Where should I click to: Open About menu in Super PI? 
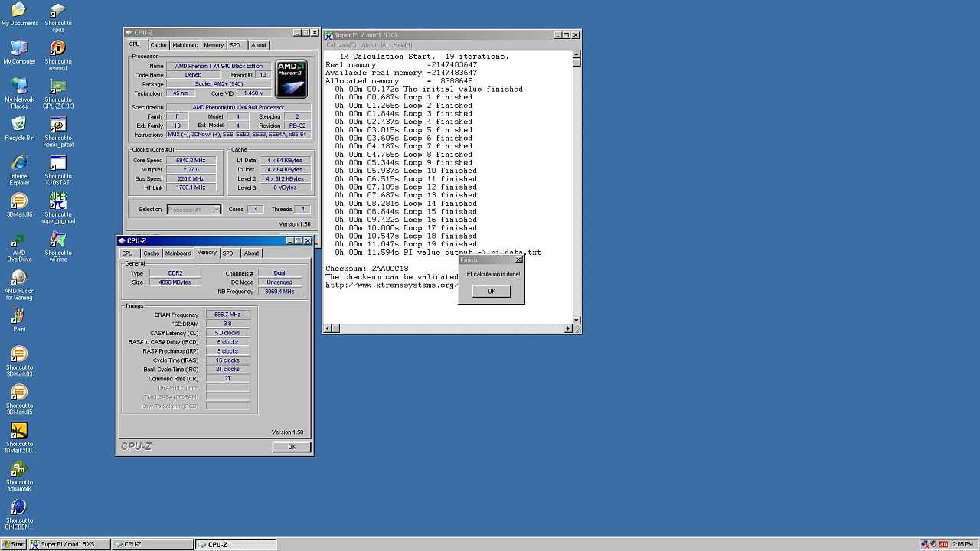(x=374, y=45)
